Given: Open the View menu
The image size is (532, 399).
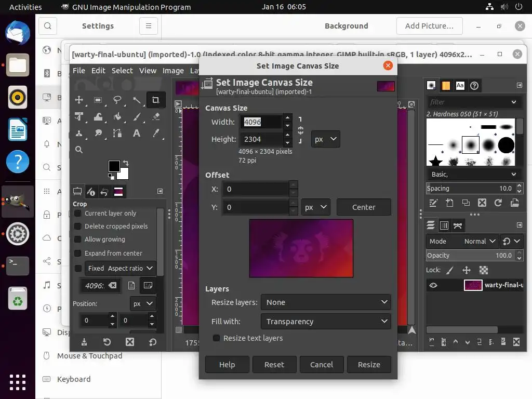Looking at the screenshot, I should tap(148, 71).
